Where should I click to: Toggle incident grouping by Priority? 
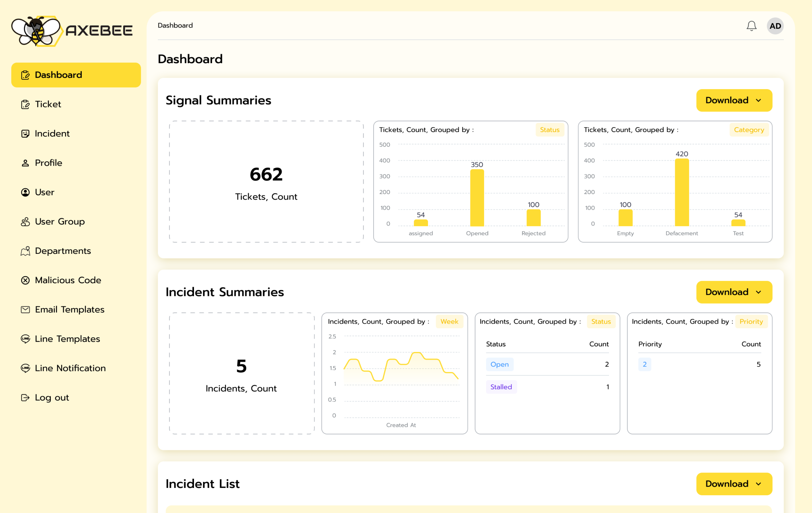coord(751,321)
